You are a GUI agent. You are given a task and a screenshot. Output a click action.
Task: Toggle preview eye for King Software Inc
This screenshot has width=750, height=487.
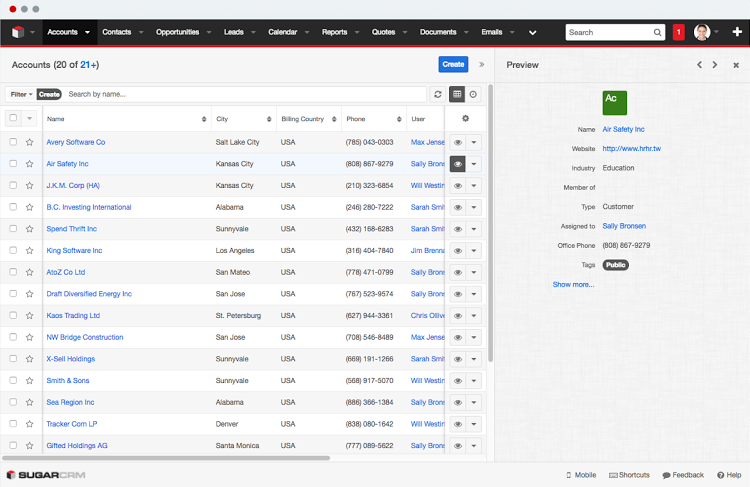pos(457,250)
